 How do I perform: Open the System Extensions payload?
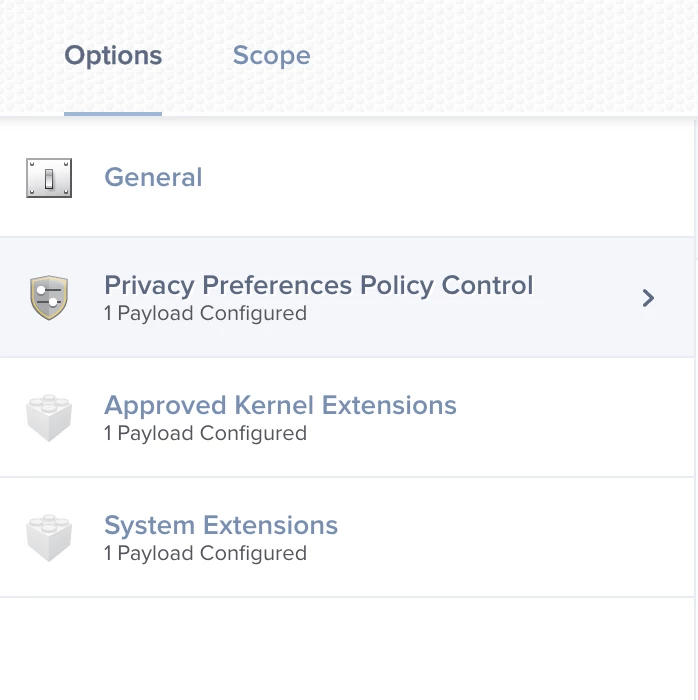click(x=221, y=525)
